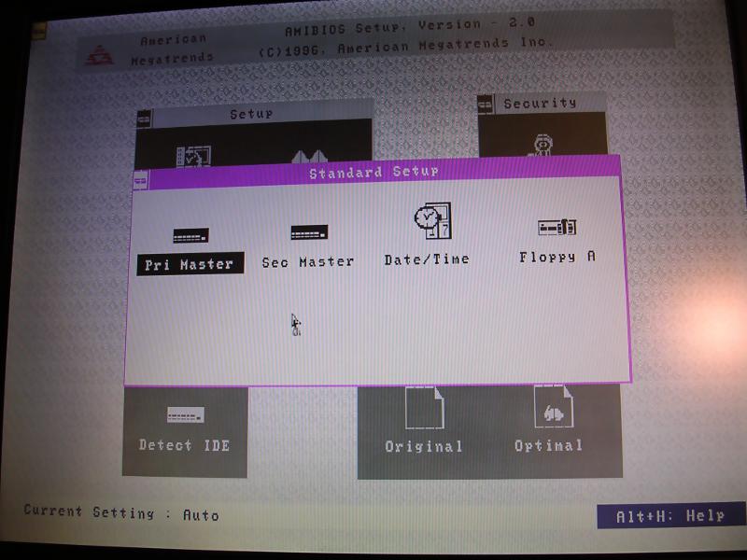
Task: Load Optimal defaults rabbit icon
Action: pos(553,406)
